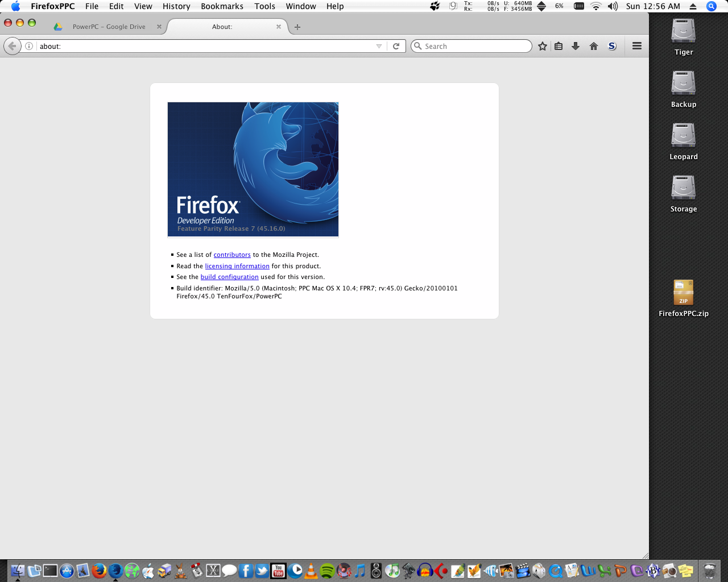Open the Window menu
Screen dimensions: 728x582
point(301,6)
